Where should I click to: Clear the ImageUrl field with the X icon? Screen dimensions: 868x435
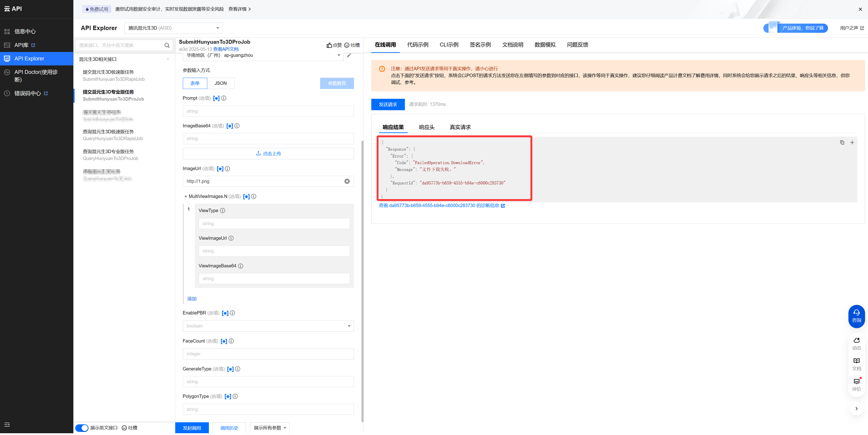tap(347, 181)
